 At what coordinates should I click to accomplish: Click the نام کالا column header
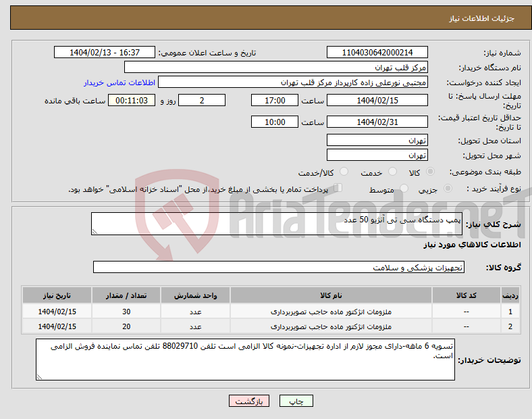pos(331,295)
